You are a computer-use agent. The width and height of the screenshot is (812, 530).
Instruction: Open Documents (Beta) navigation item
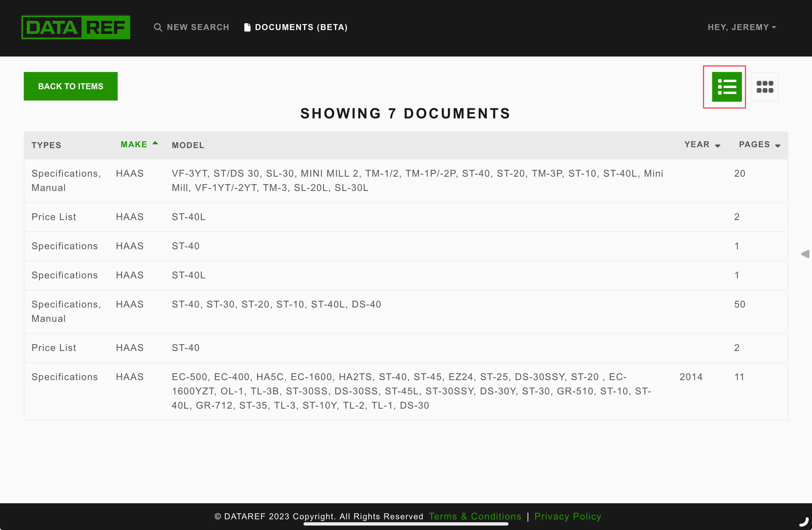pos(301,27)
